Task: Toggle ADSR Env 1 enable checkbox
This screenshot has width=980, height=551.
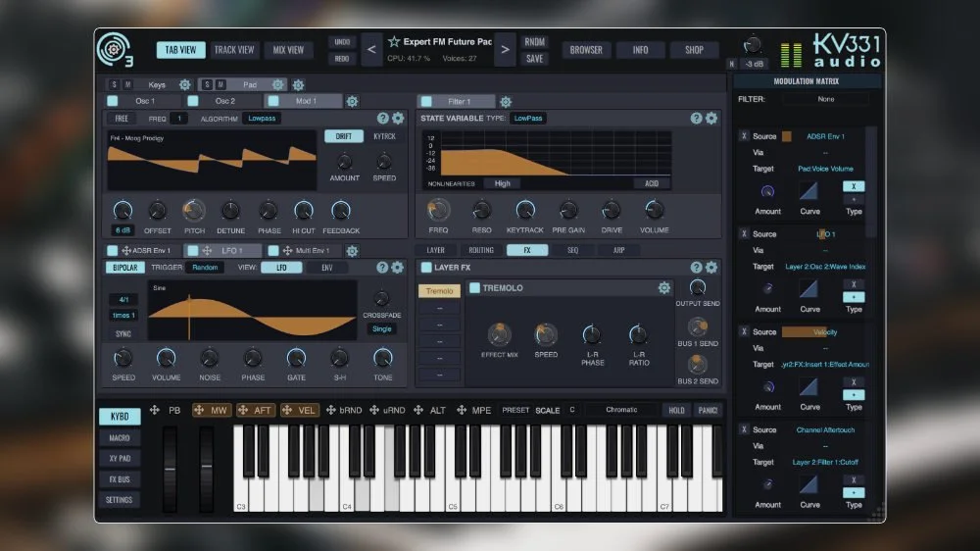Action: tap(113, 251)
